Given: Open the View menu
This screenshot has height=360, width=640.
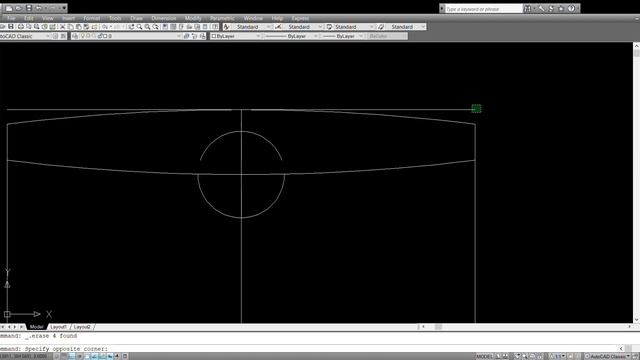Looking at the screenshot, I should pos(47,18).
